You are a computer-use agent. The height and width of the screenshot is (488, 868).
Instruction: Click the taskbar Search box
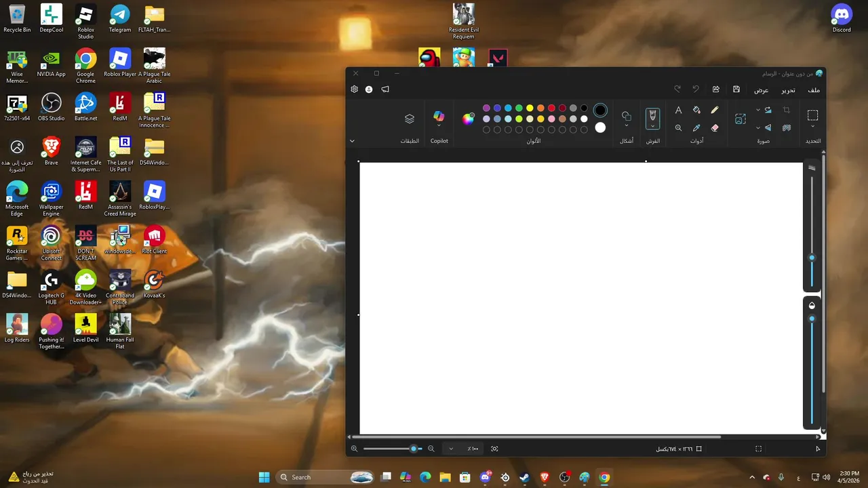[x=325, y=477]
